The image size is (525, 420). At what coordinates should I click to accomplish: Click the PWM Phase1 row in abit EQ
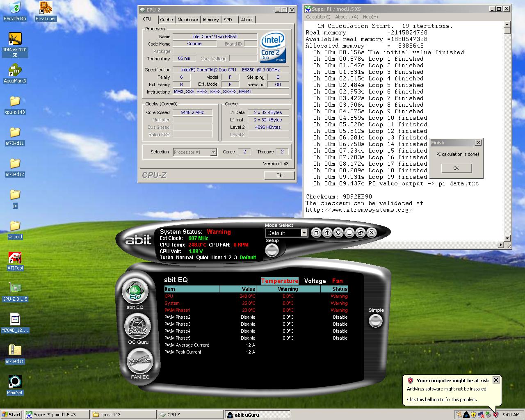(256, 310)
